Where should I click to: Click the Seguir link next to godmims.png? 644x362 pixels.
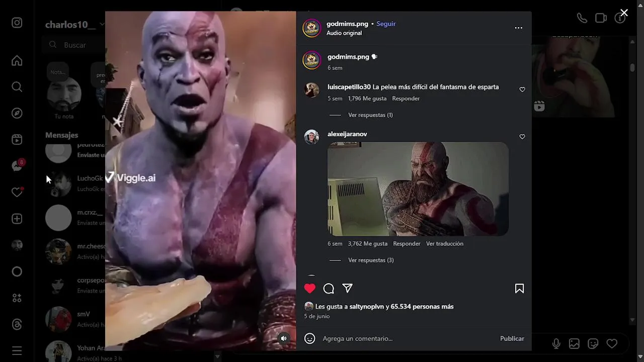click(x=386, y=24)
